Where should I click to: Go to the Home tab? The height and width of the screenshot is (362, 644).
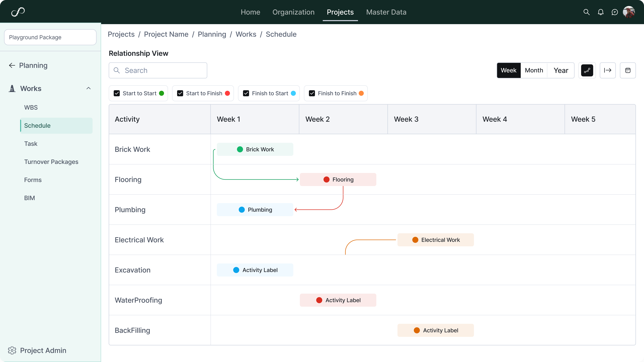[x=250, y=12]
